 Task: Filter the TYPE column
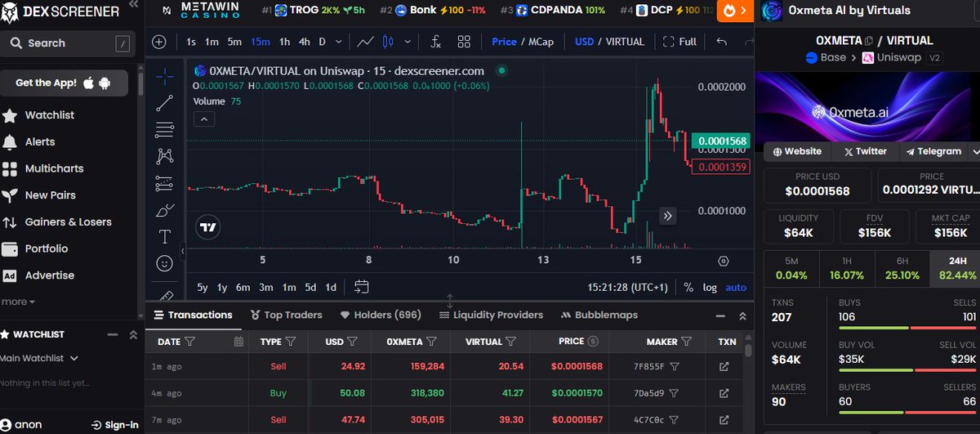click(x=291, y=342)
